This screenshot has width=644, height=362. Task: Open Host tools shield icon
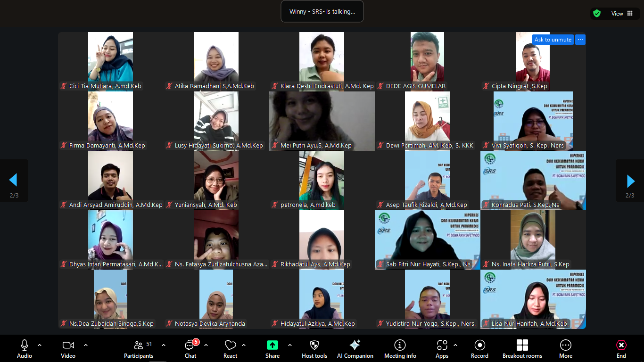[314, 346]
